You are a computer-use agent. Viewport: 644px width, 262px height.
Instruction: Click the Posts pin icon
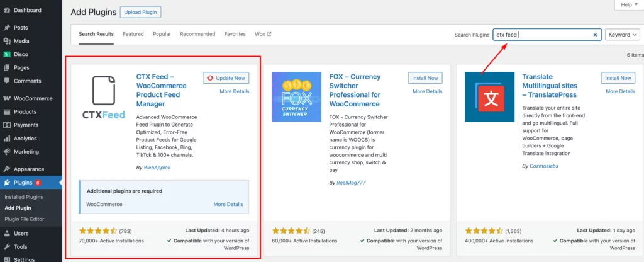pos(6,28)
